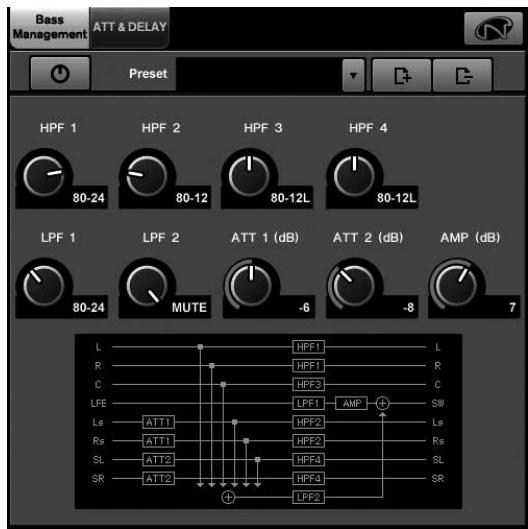Click the ATT 1 (dB) knob
This screenshot has height=529, width=528.
251,286
